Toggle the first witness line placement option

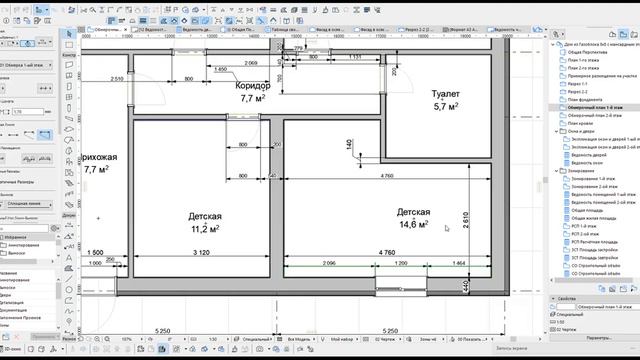[x=29, y=159]
